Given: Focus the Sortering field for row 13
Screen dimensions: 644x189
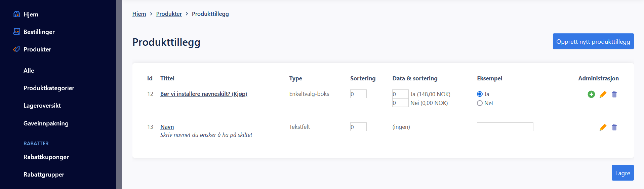Looking at the screenshot, I should coord(358,127).
